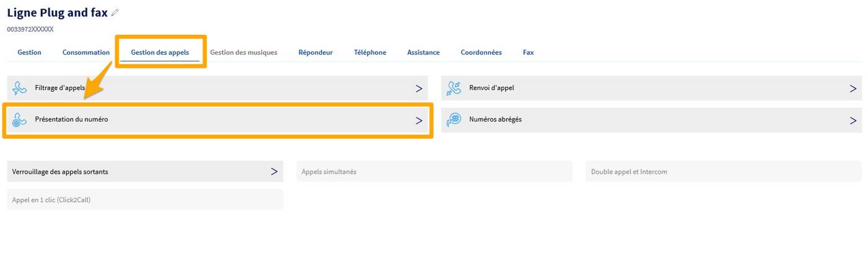This screenshot has width=868, height=258.
Task: Switch to the Assistance tab
Action: [423, 53]
